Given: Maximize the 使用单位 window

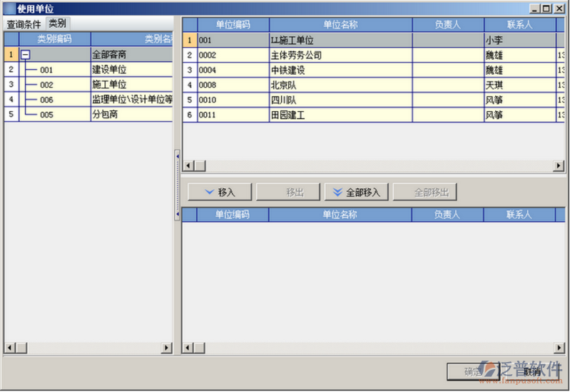Looking at the screenshot, I should pyautogui.click(x=546, y=9).
